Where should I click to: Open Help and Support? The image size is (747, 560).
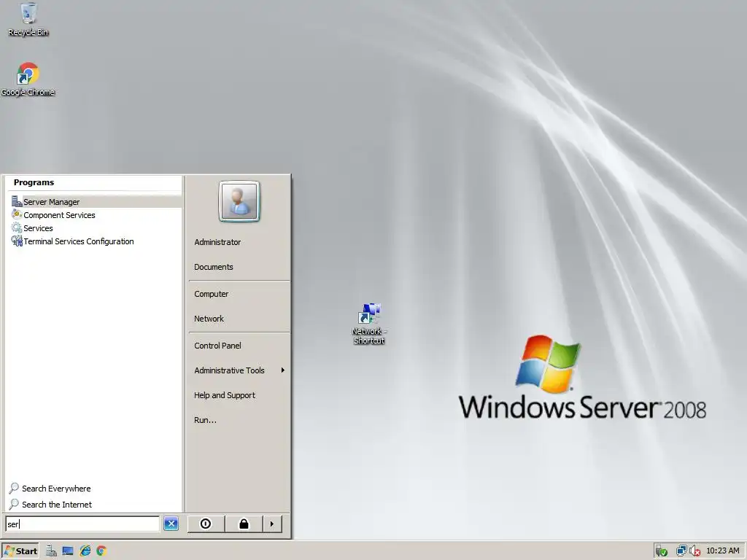[225, 395]
